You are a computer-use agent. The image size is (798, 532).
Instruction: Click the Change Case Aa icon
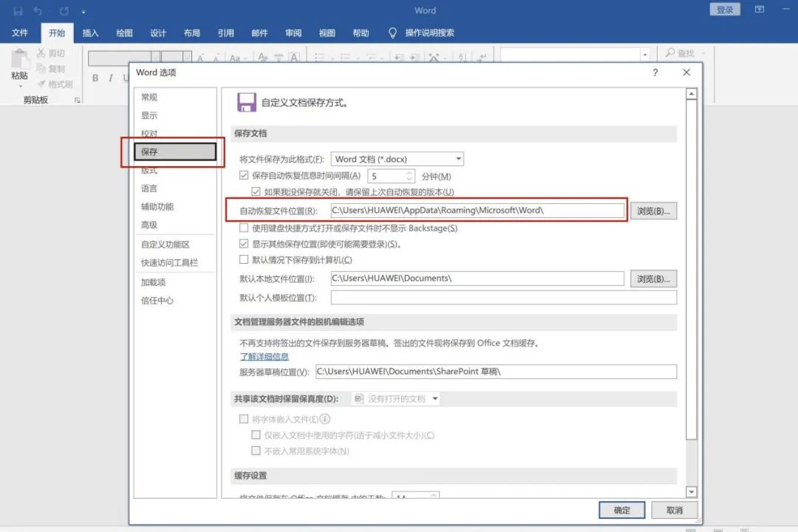(235, 58)
